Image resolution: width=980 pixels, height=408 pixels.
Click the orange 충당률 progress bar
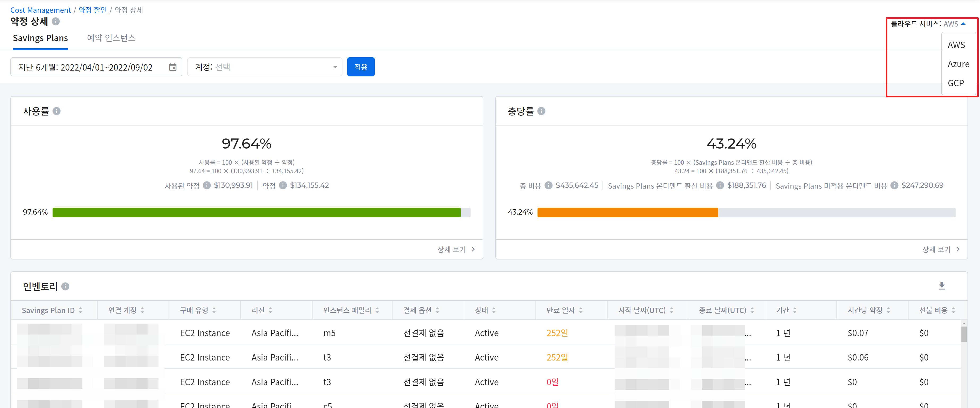tap(627, 212)
